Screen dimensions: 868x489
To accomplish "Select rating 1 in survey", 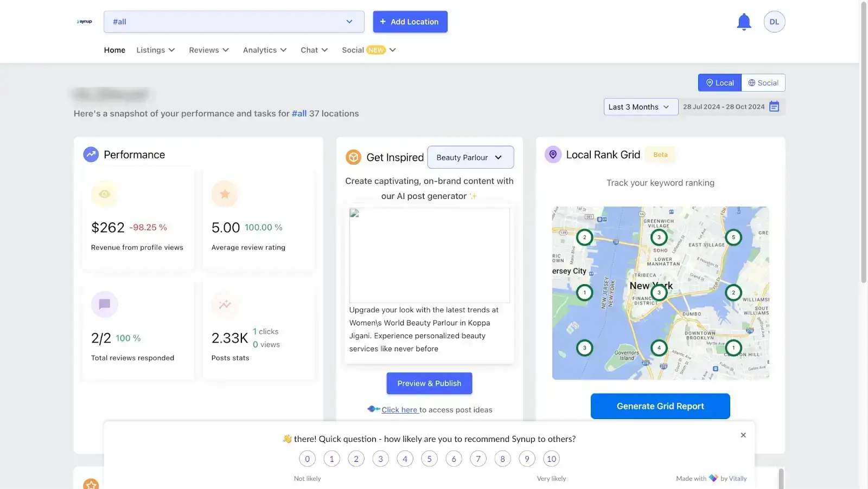I will point(331,459).
